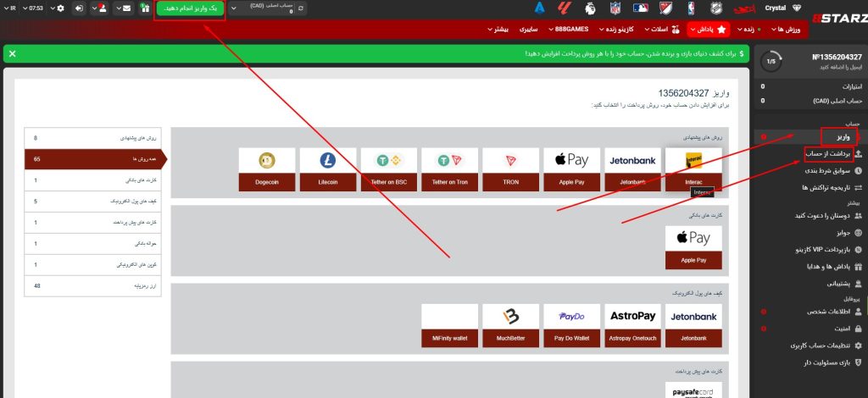Open the gift box bonuses icon

[144, 8]
